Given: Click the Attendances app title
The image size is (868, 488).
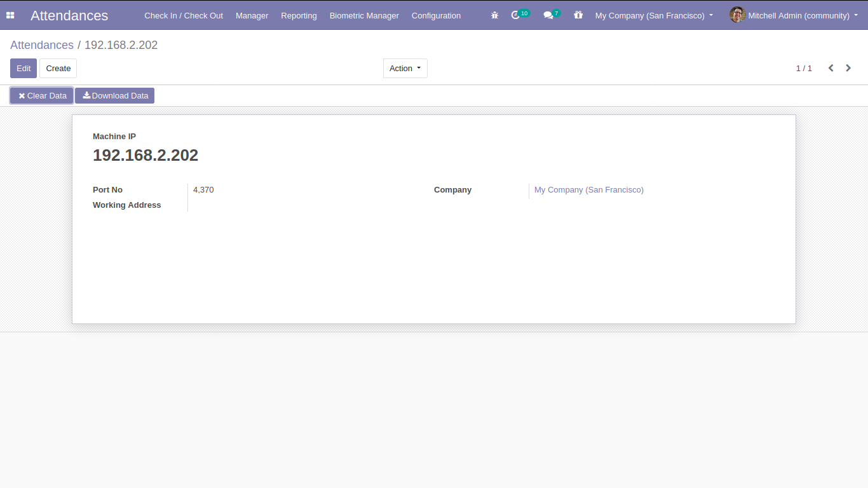Looking at the screenshot, I should coord(69,15).
